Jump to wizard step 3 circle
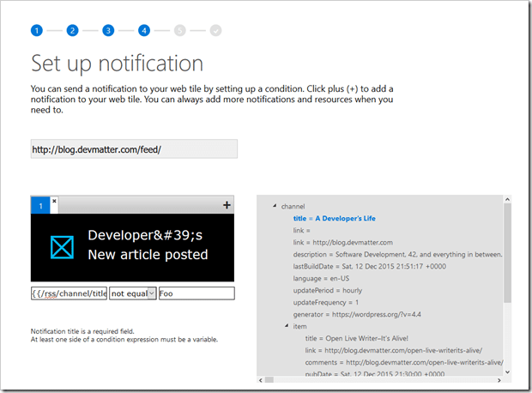 (x=108, y=31)
